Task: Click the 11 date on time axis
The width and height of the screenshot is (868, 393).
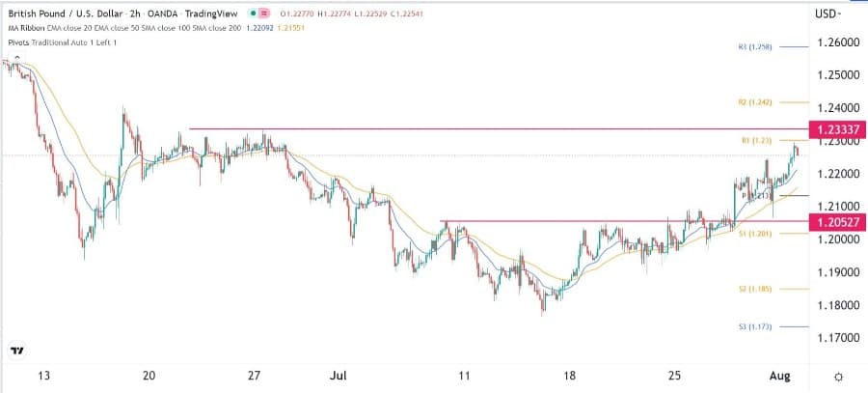Action: point(464,376)
